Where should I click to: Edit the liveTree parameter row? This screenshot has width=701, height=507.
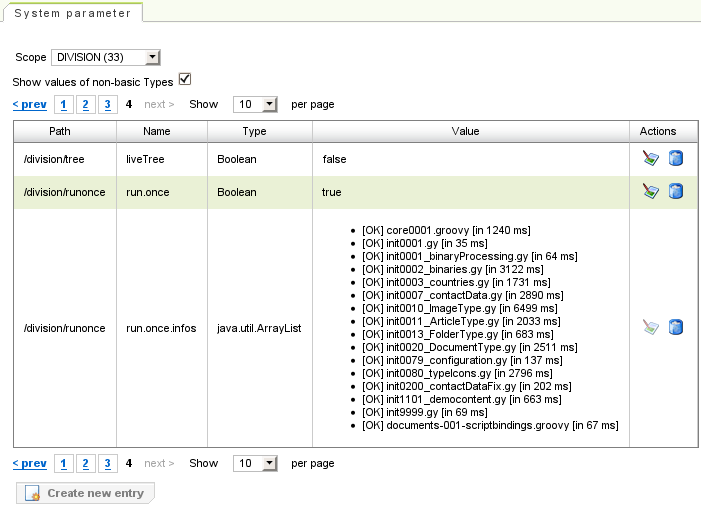pyautogui.click(x=651, y=158)
